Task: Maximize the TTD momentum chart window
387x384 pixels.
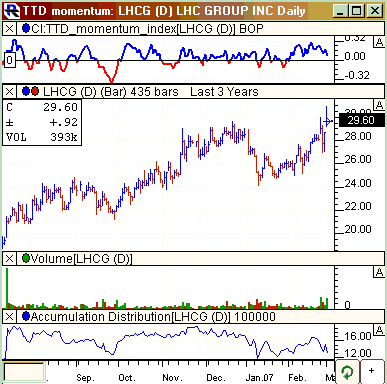Action: pos(356,11)
